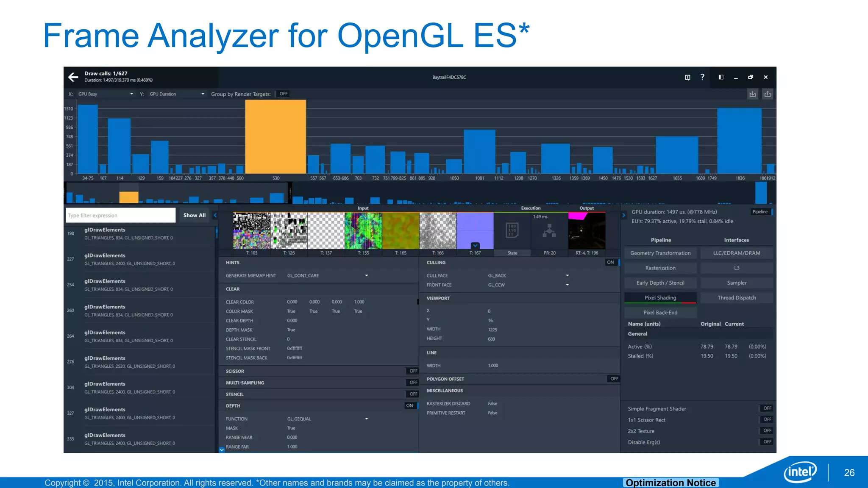Select the Pixel Back-End stage

(660, 313)
